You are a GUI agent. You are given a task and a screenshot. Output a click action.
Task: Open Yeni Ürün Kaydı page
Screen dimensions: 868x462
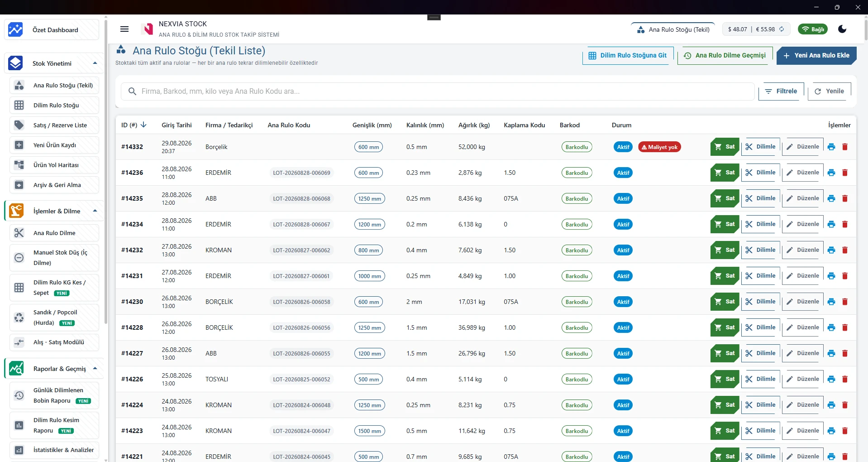(x=54, y=145)
